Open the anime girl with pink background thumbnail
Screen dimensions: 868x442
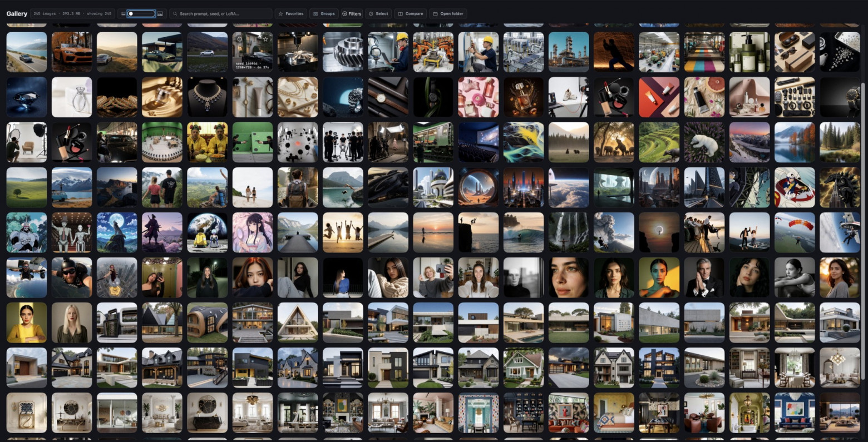(x=253, y=232)
